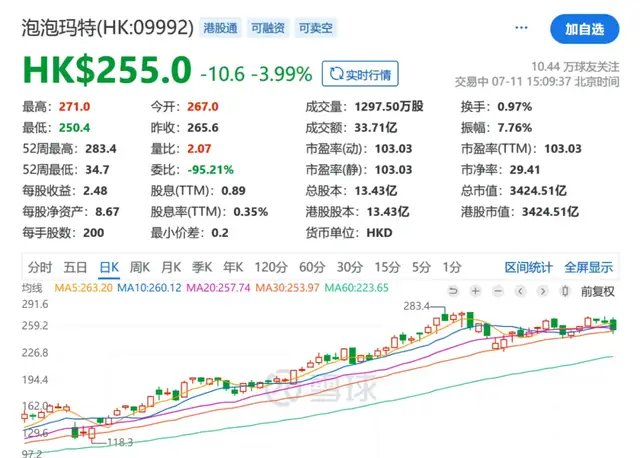Click the 最低 value 250.4
The height and width of the screenshot is (458, 640).
tap(74, 128)
